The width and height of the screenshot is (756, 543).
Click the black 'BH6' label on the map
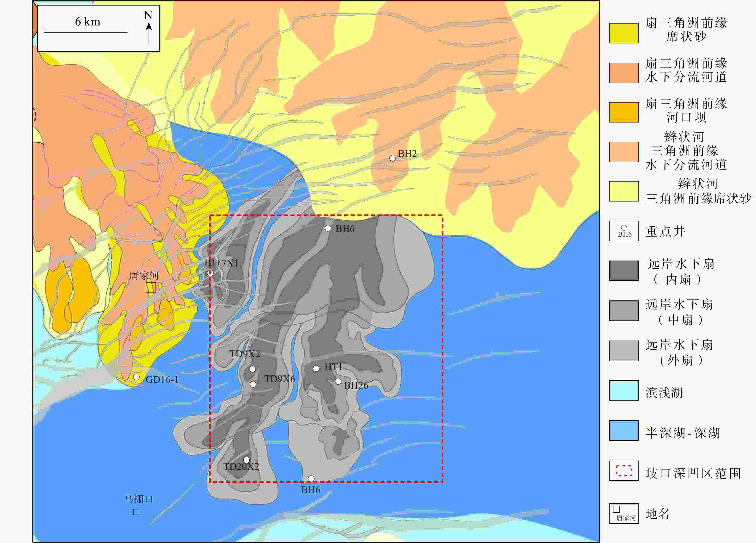coord(345,228)
